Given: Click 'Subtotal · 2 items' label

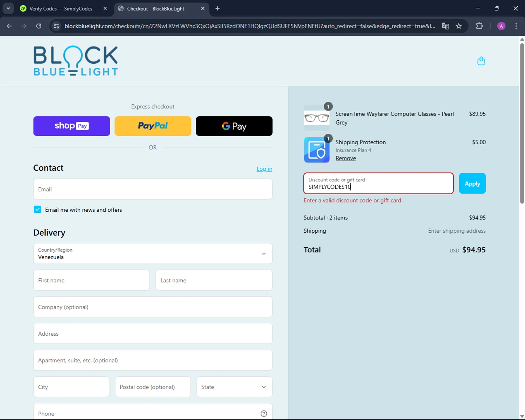Looking at the screenshot, I should tap(325, 218).
